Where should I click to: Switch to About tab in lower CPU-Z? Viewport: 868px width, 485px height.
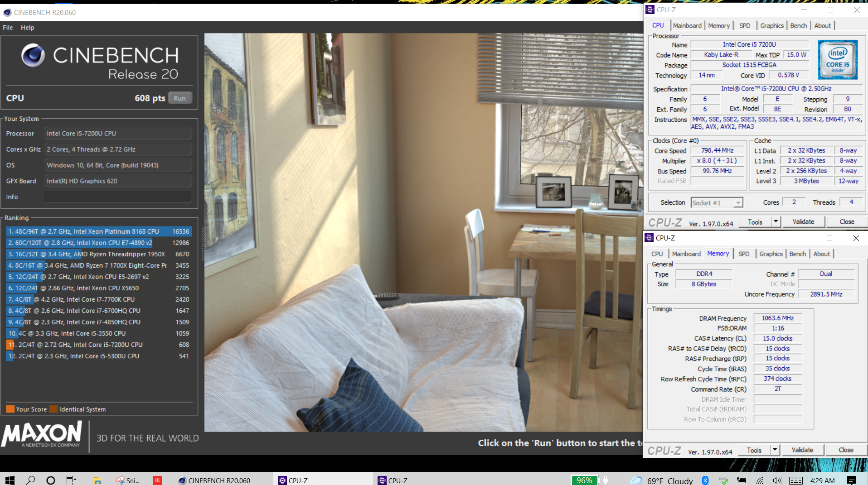click(x=822, y=254)
